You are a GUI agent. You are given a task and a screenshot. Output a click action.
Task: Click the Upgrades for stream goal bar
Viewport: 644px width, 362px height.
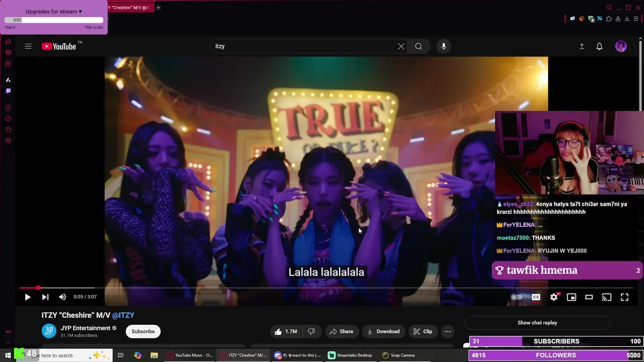pos(54,20)
